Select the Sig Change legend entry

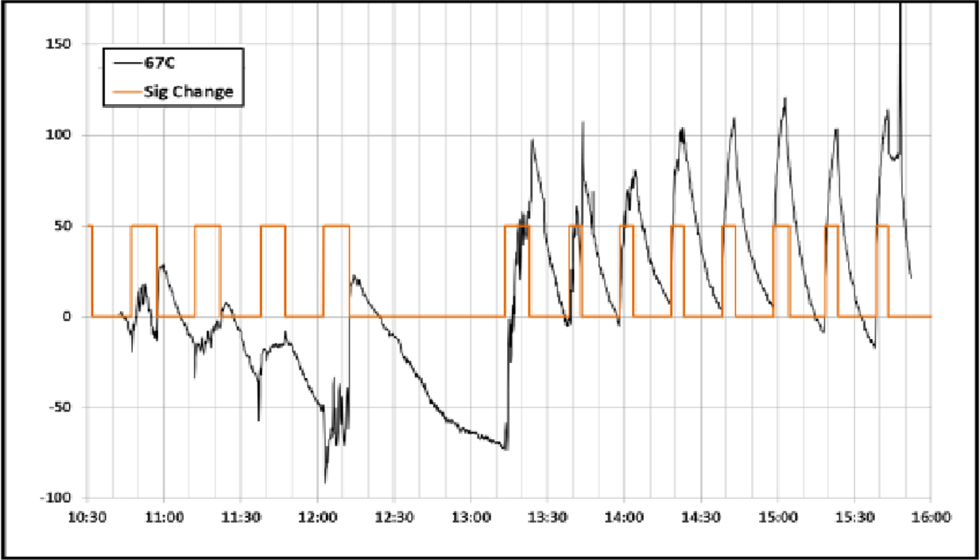point(172,91)
